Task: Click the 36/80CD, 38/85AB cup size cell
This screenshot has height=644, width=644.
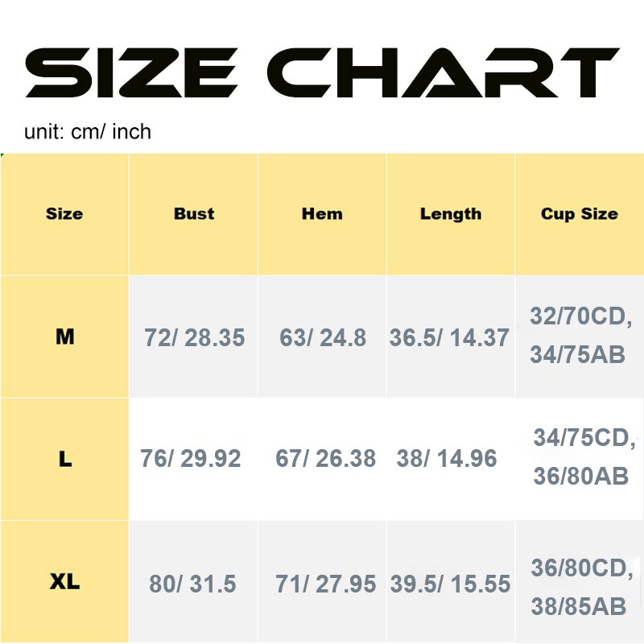Action: point(581,587)
